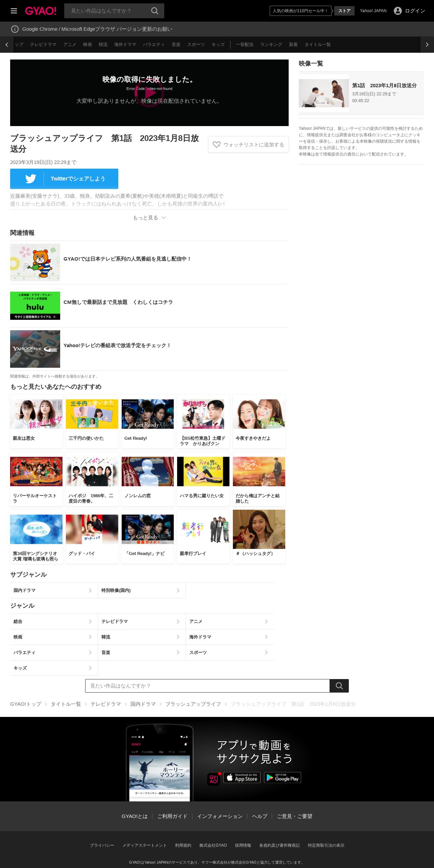This screenshot has width=434, height=868.
Task: Click the video play button
Action: click(149, 93)
